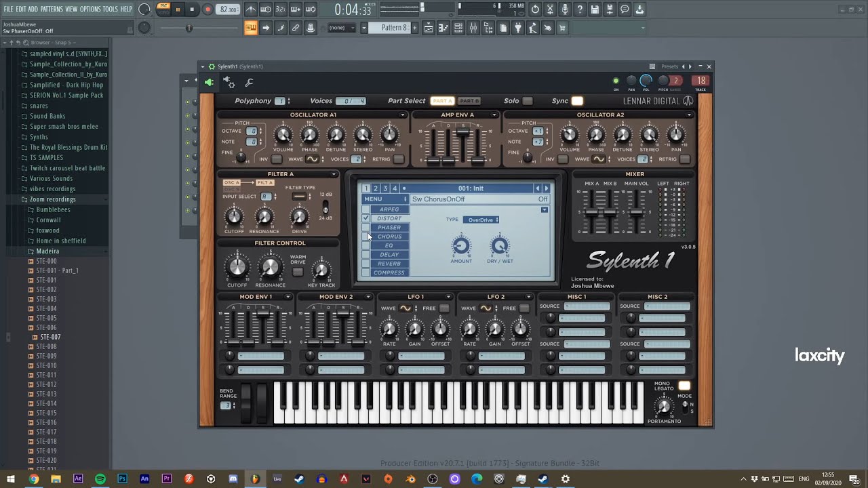Click the MAIN VOL slider in Mixer
The height and width of the screenshot is (488, 868).
pos(636,211)
